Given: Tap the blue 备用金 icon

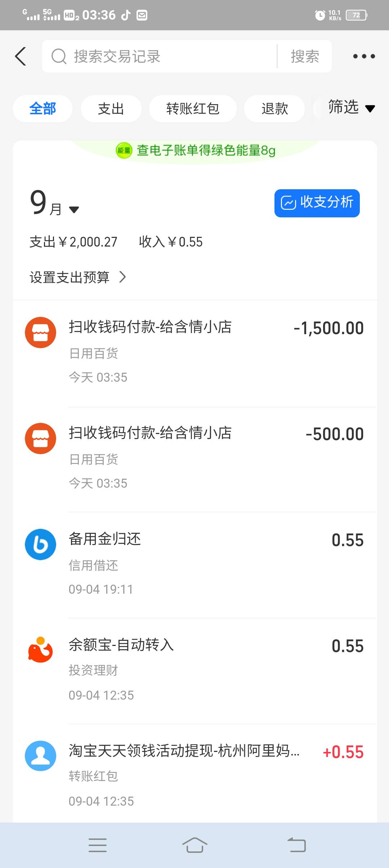Looking at the screenshot, I should point(40,544).
